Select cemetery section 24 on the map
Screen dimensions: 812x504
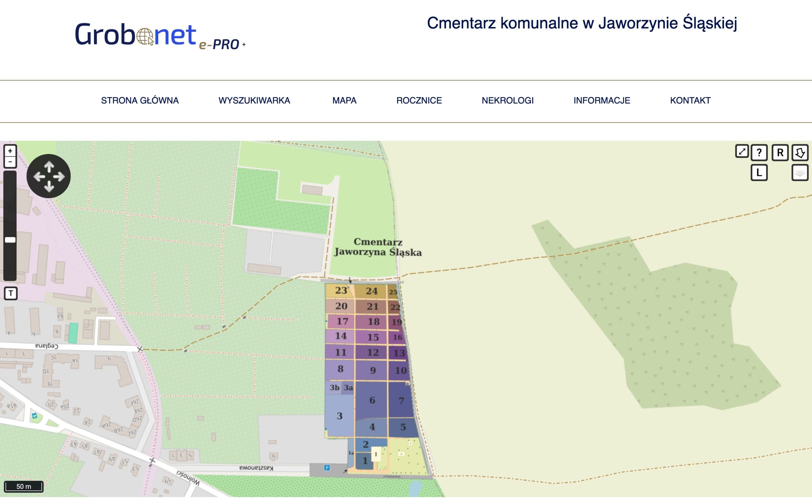371,291
